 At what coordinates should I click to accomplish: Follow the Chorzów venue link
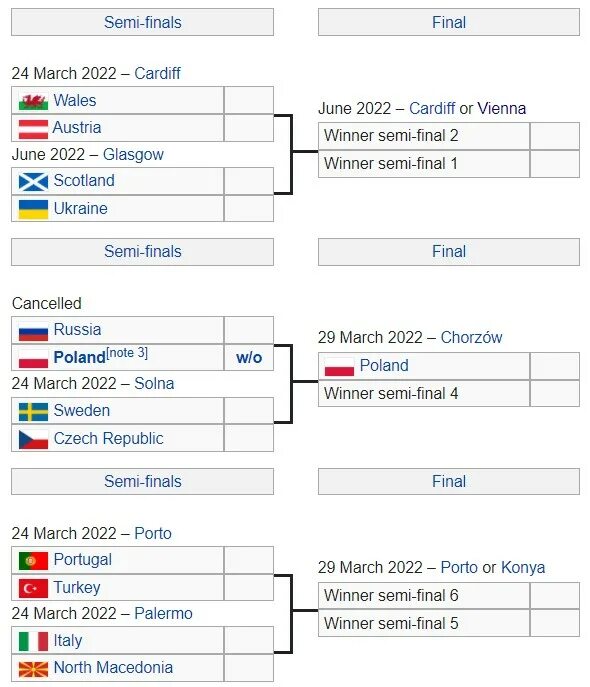click(x=471, y=338)
